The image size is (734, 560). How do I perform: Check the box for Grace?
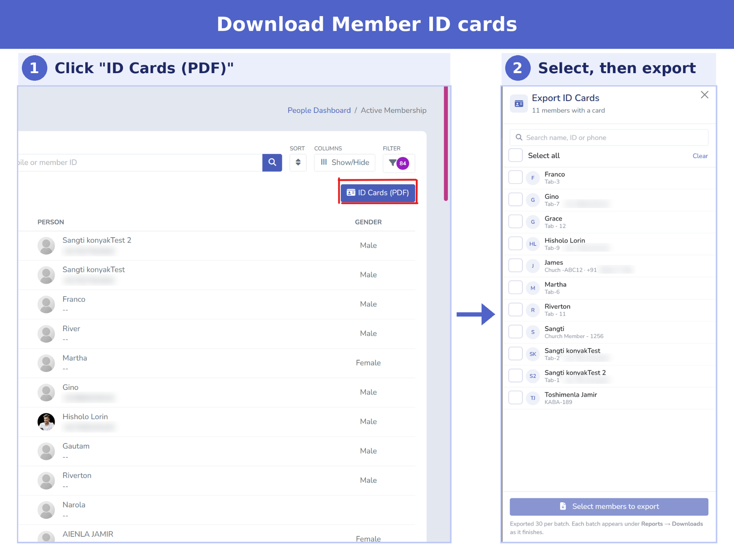coord(515,221)
